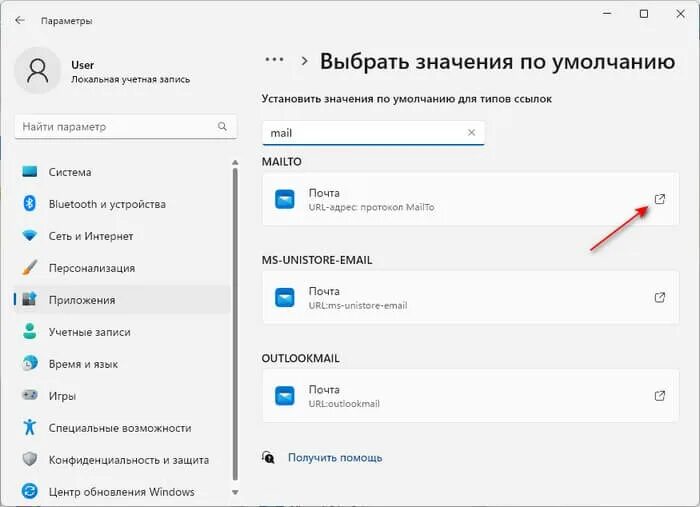Click the mail app icon under MAILTO
Viewport: 700px width, 507px height.
[284, 199]
